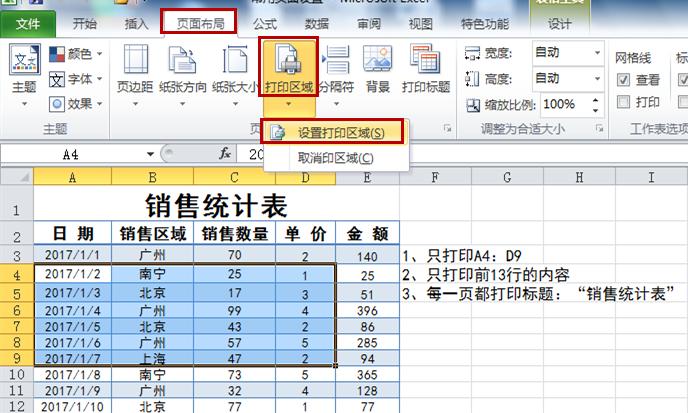This screenshot has height=413, width=688.
Task: Click the 销售区域 header cell
Action: pos(152,233)
